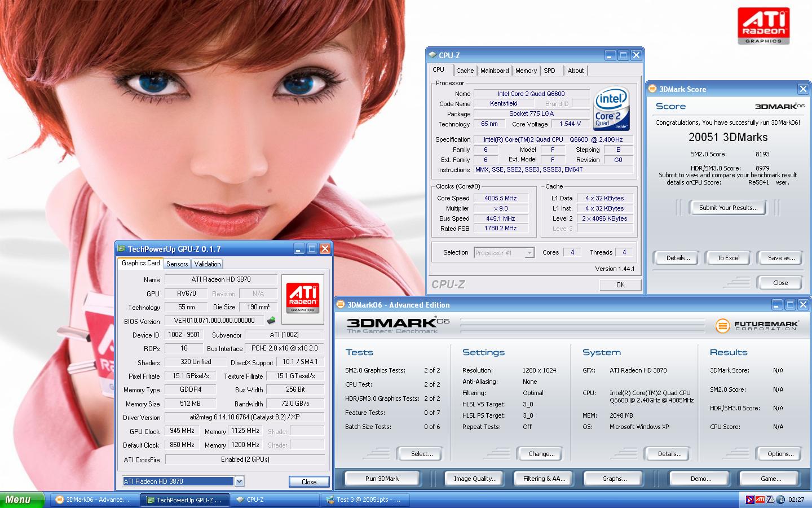Click processor name Intel Core 2 Quad Q6600

point(531,94)
